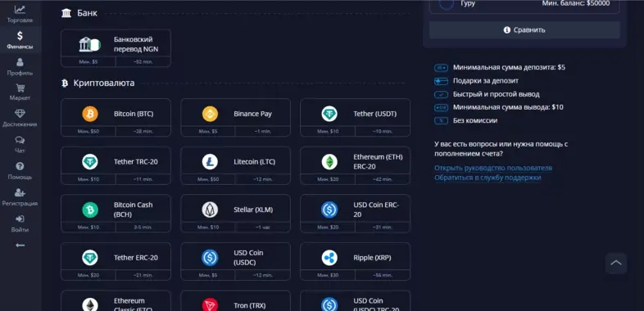Click 'Быстрый и простой вывод' text
The height and width of the screenshot is (311, 644).
click(497, 94)
